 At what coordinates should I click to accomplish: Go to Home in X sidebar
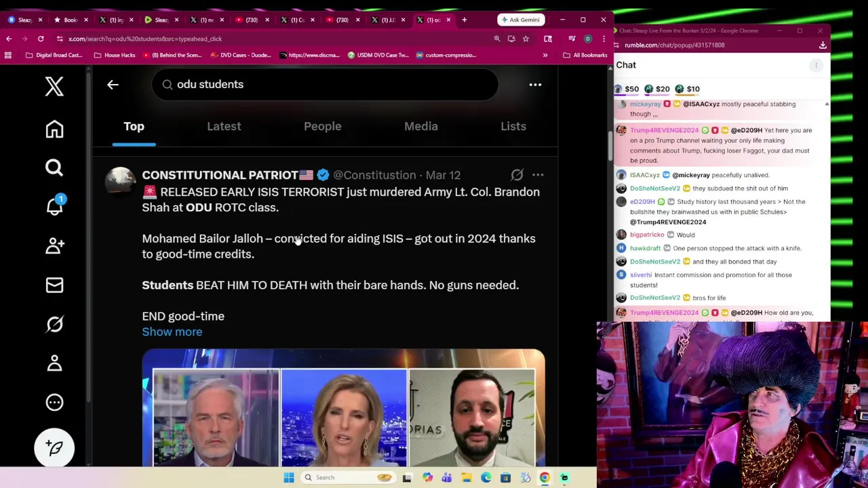coord(54,129)
